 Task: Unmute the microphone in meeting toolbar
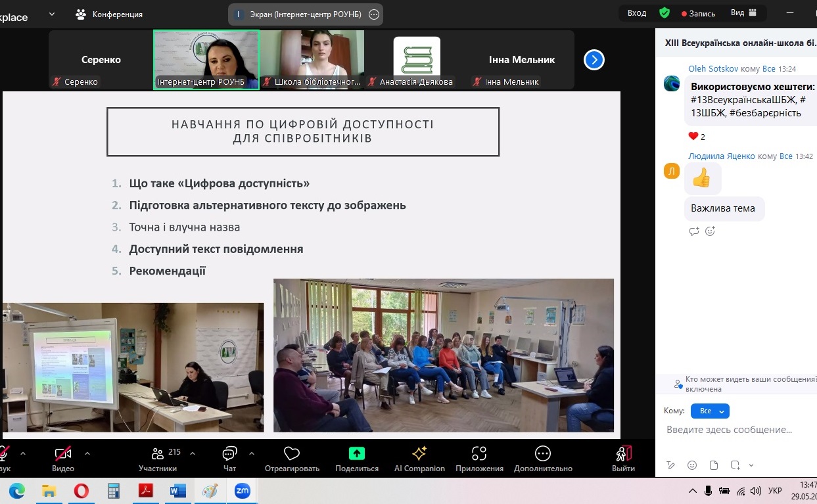coord(3,453)
